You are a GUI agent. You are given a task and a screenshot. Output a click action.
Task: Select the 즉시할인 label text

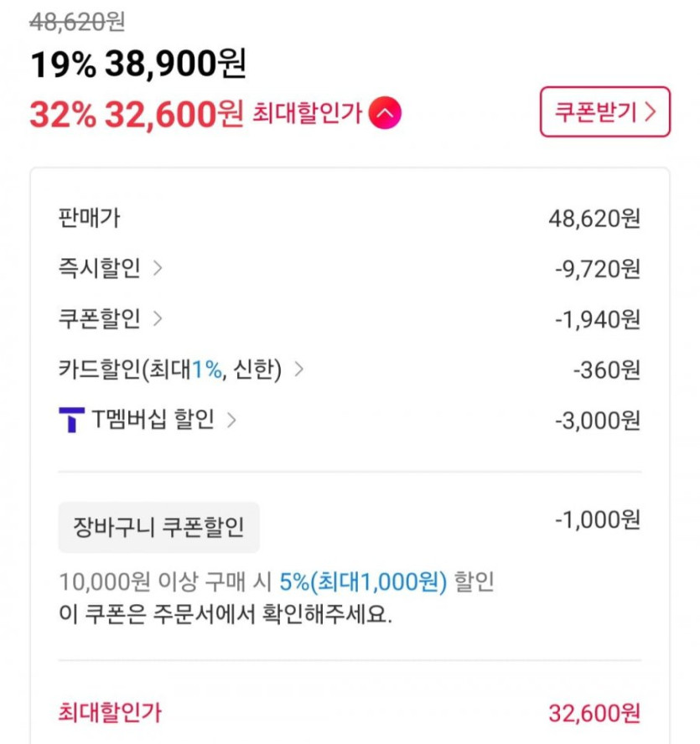coord(100,269)
